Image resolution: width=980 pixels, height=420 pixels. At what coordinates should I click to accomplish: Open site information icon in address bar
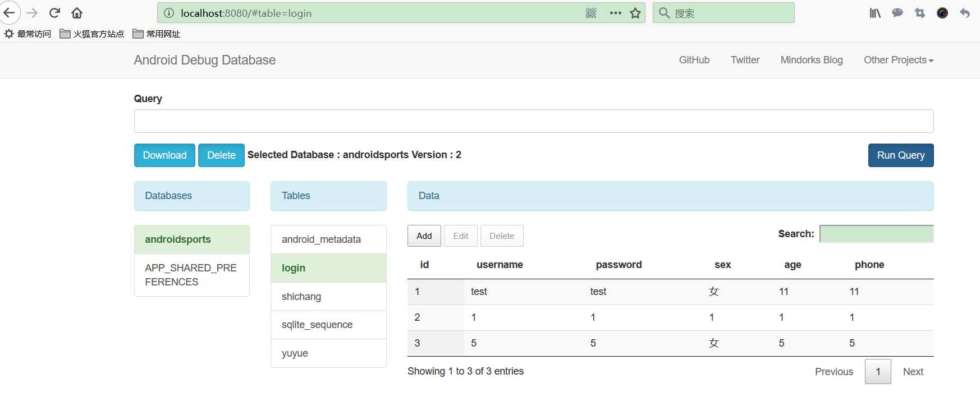(x=169, y=13)
